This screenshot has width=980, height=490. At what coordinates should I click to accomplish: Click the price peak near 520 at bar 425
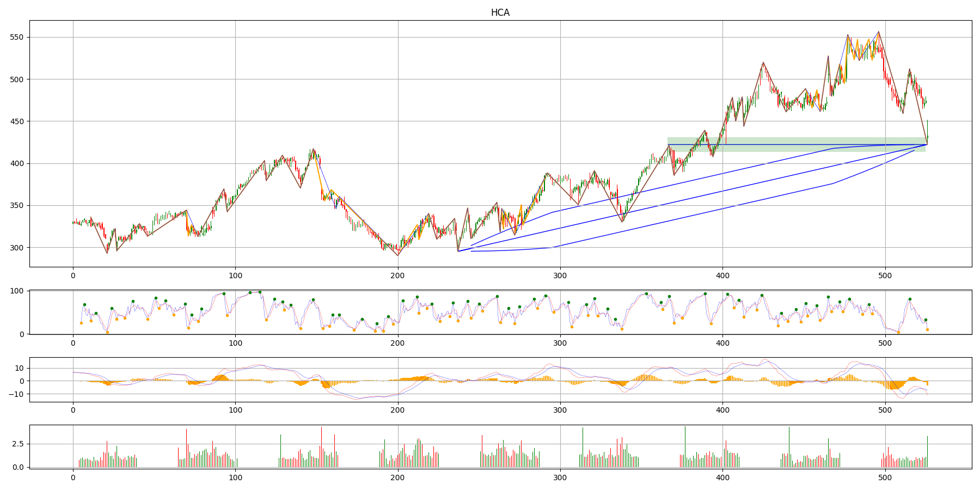click(x=763, y=63)
